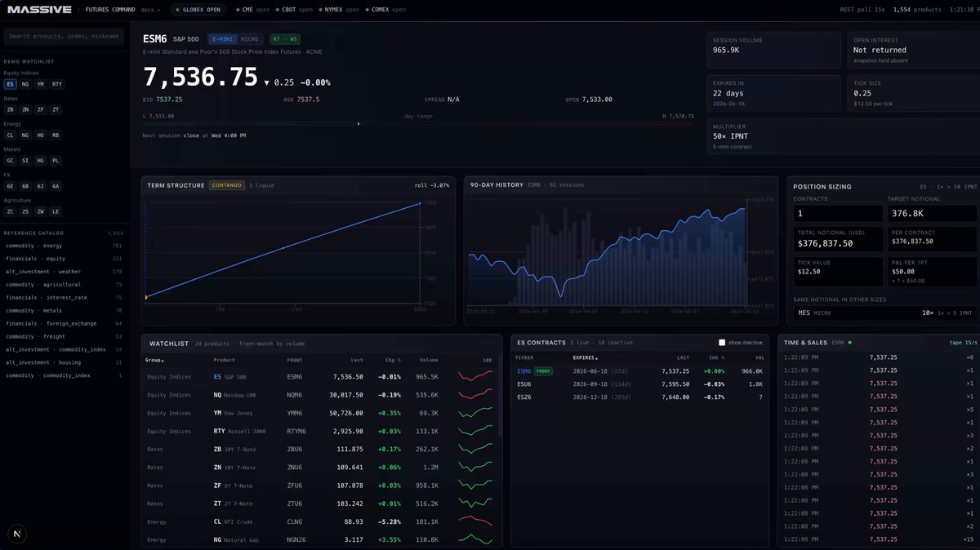Select the NQ Nasdaq-100 watchlist row
This screenshot has height=550, width=980.
pyautogui.click(x=320, y=395)
